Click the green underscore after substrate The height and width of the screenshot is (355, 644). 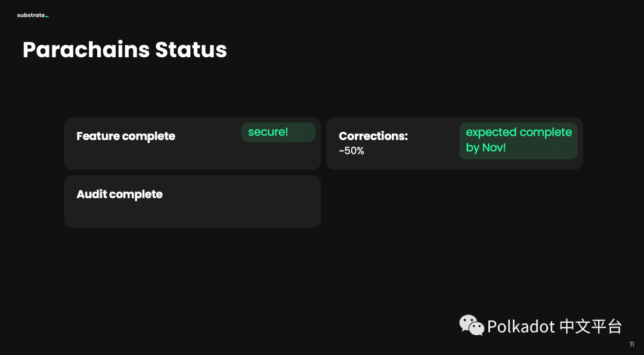click(47, 17)
